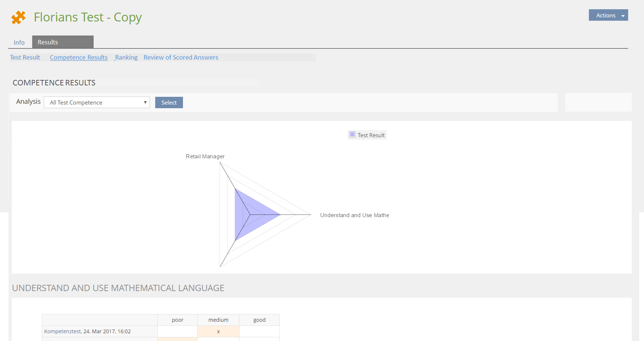This screenshot has height=341, width=644.
Task: Click the Florians Test - Copy title
Action: tap(88, 17)
